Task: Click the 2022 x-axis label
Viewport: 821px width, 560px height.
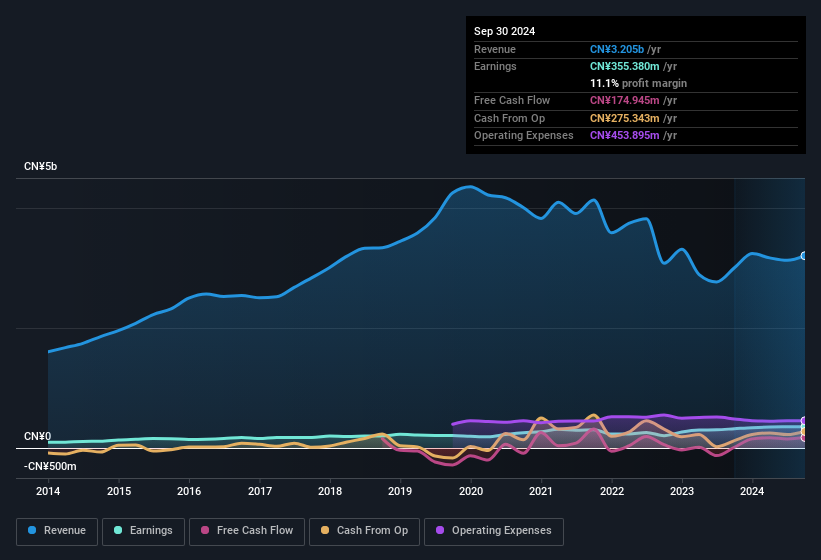Action: click(x=612, y=491)
